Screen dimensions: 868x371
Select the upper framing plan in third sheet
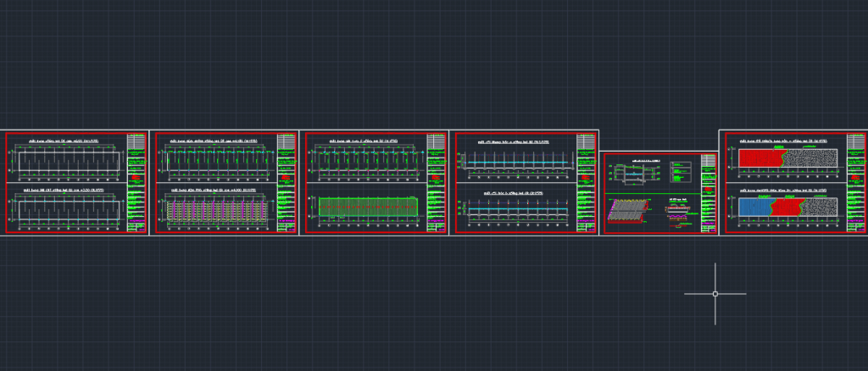point(368,160)
